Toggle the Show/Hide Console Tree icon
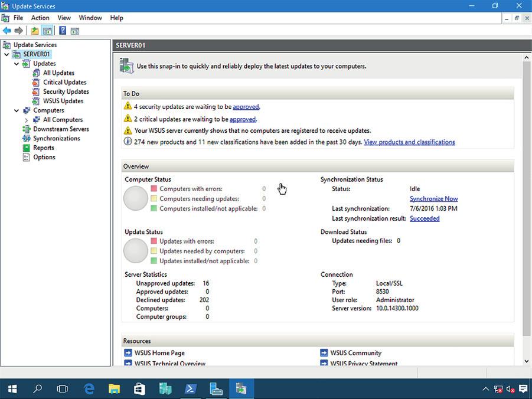The height and width of the screenshot is (399, 532). pyautogui.click(x=47, y=31)
